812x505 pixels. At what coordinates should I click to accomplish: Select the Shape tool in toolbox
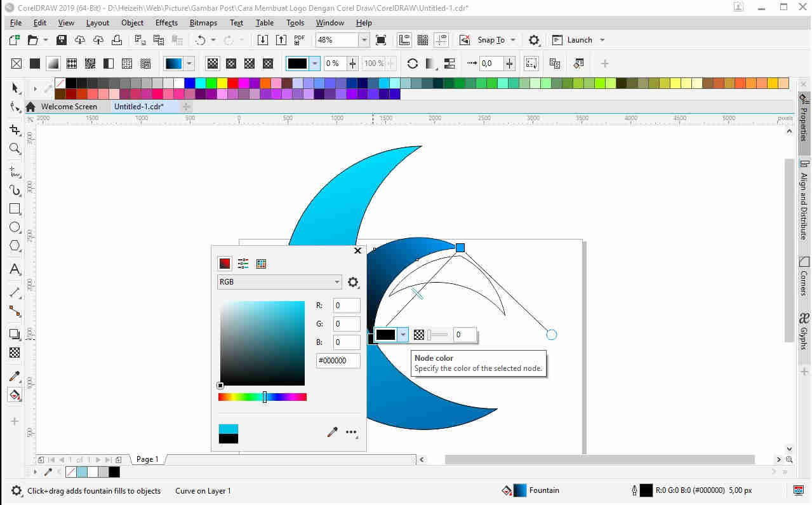(x=15, y=107)
